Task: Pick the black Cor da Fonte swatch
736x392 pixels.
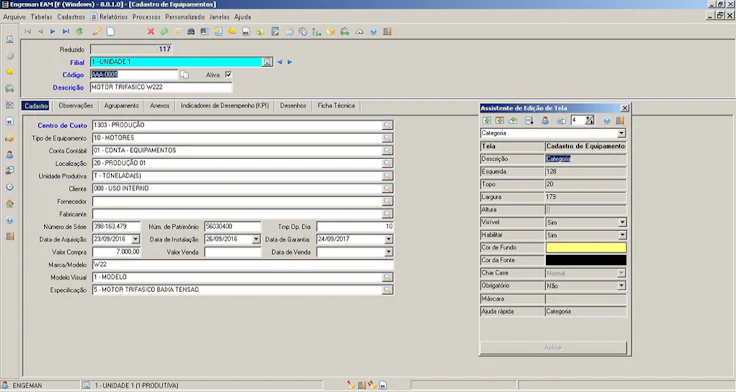Action: tap(586, 260)
